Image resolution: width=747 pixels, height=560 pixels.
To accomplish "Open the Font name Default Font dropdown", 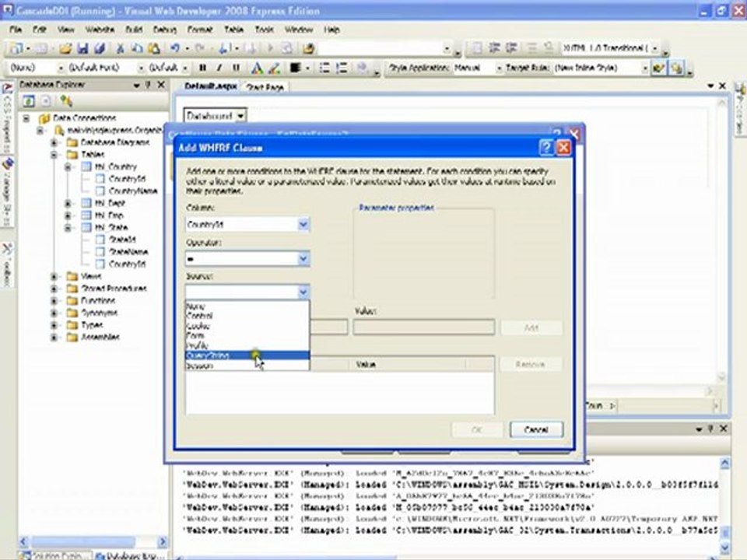I will click(x=141, y=68).
